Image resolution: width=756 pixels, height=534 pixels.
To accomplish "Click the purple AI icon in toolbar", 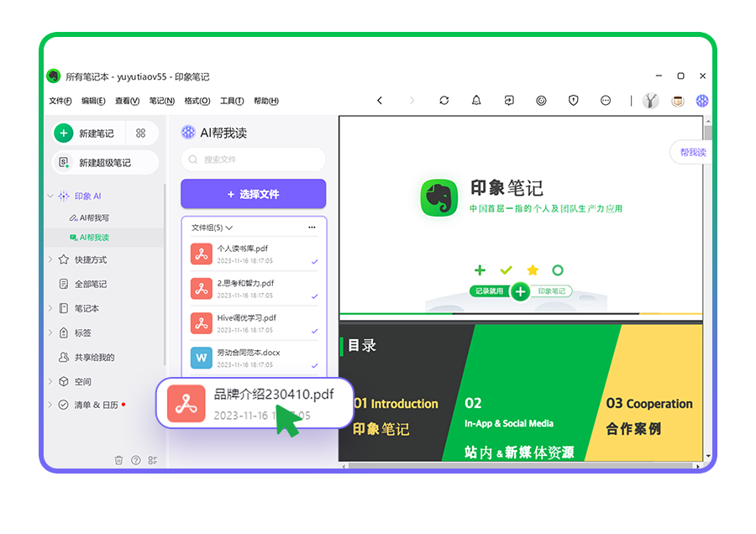I will coord(702,101).
